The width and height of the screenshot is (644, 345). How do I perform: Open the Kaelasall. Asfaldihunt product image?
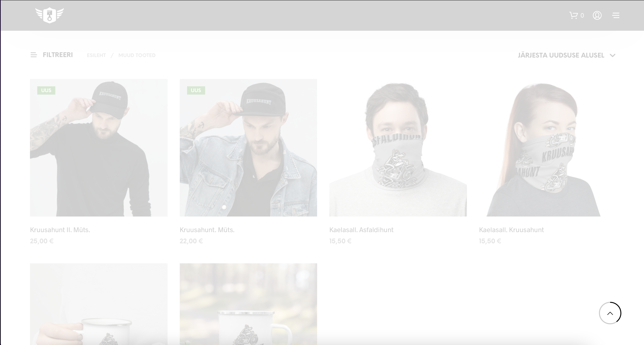click(x=398, y=148)
